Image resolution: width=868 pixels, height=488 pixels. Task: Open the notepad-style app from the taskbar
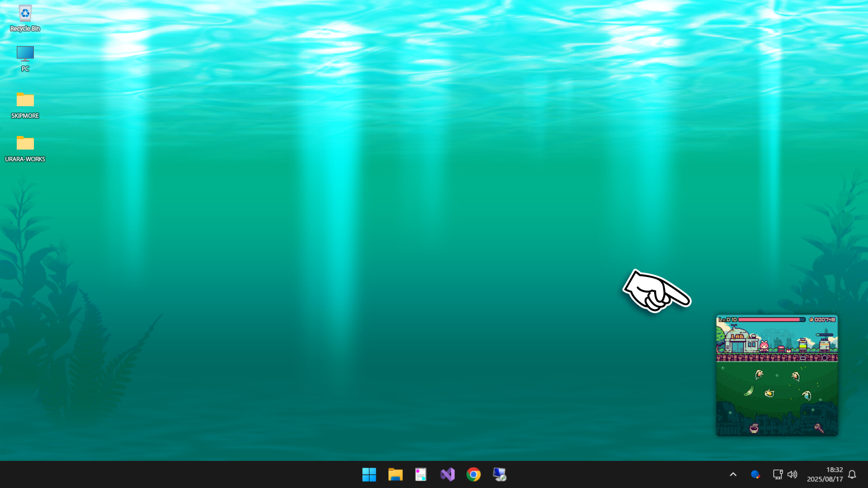[x=421, y=474]
